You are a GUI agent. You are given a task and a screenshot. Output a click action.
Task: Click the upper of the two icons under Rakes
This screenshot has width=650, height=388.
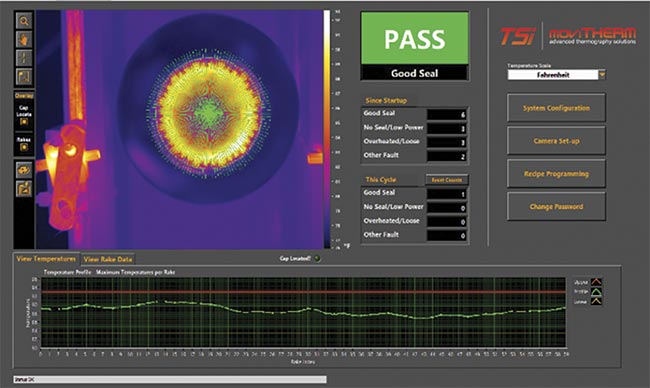24,170
